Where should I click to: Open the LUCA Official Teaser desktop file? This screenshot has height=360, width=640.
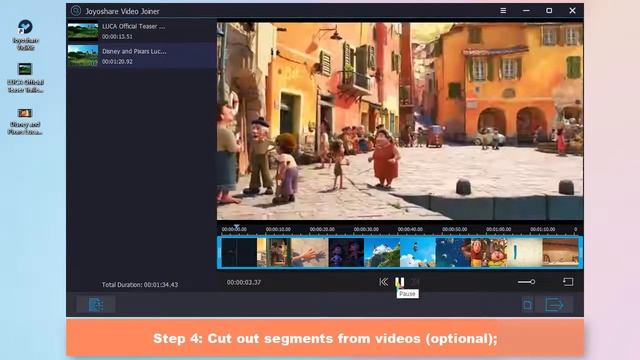tap(25, 78)
